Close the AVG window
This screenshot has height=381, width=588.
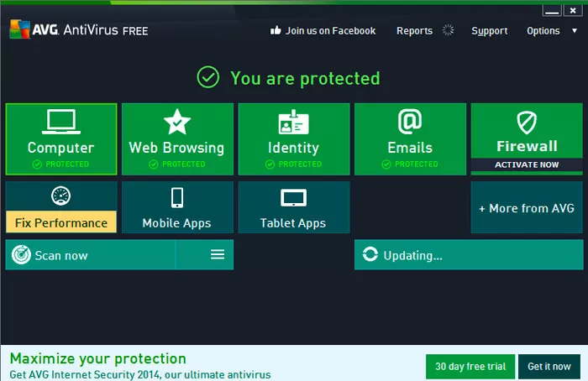(x=573, y=10)
